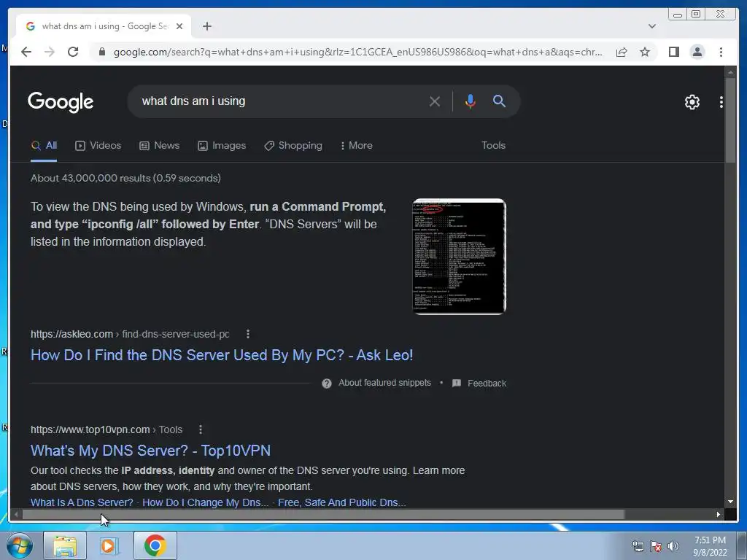The image size is (747, 560).
Task: Open 'What's My DNS Server? - Top10VPN'
Action: pos(150,451)
